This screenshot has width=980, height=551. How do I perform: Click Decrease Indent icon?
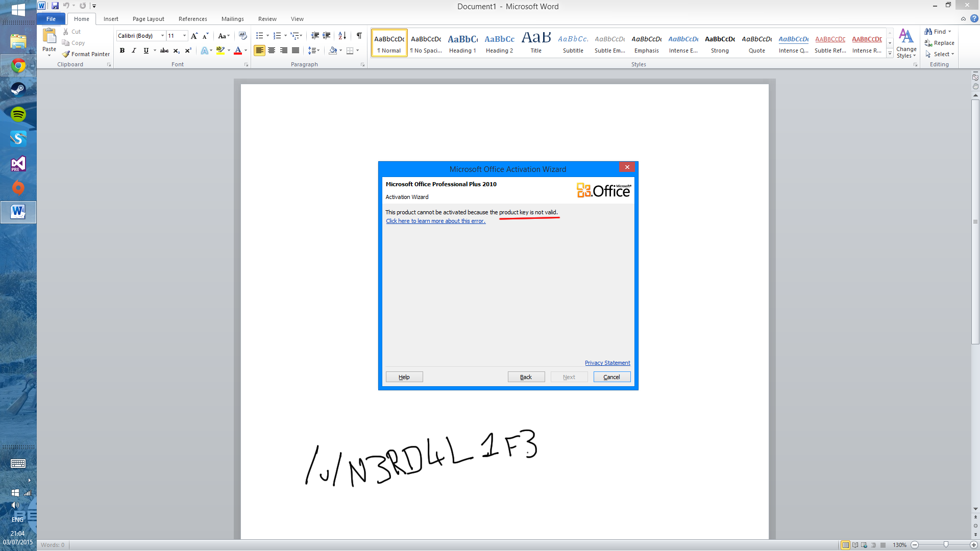coord(315,36)
